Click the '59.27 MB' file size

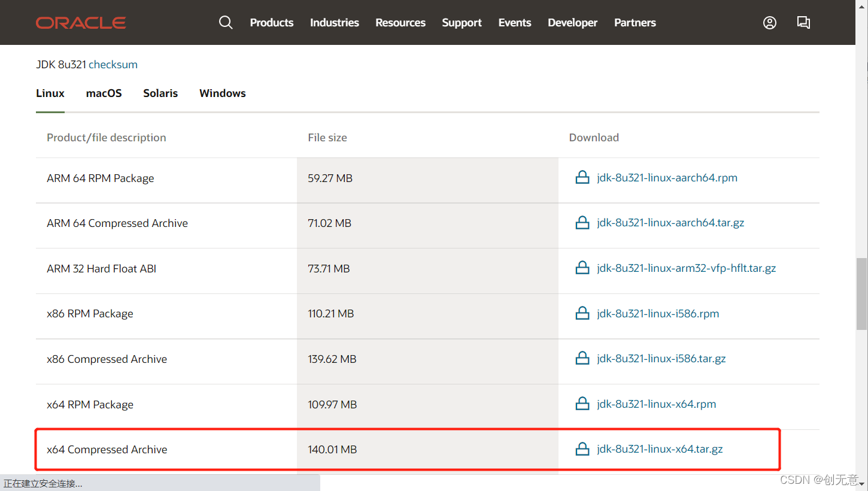(x=330, y=178)
